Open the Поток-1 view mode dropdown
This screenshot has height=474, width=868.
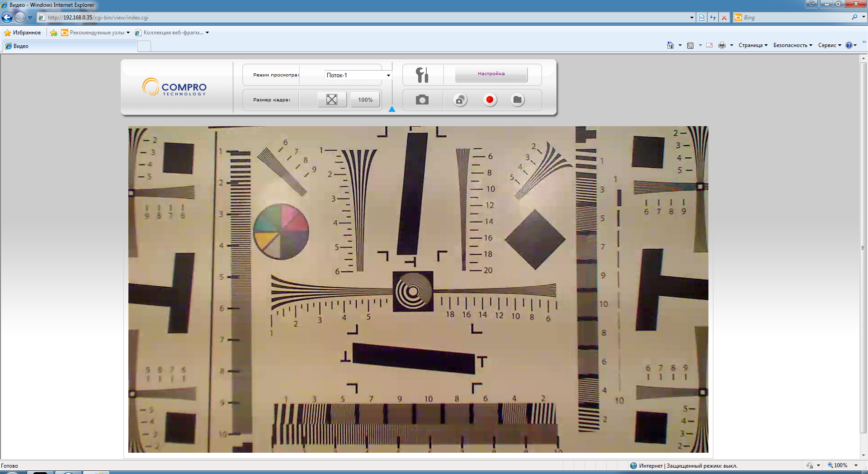pyautogui.click(x=358, y=75)
